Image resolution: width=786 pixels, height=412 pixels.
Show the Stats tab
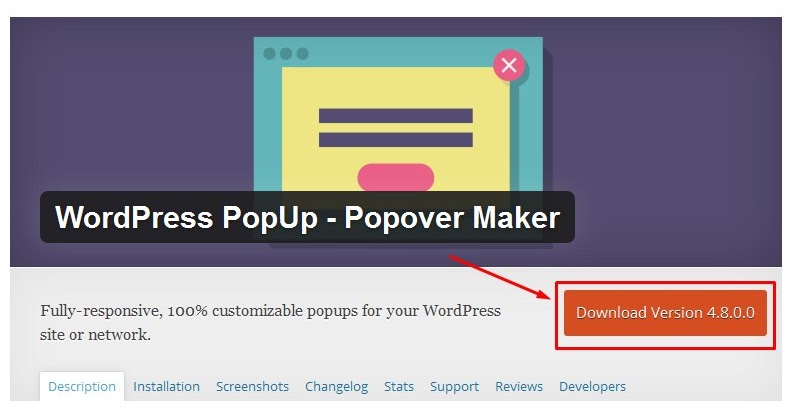tap(399, 386)
